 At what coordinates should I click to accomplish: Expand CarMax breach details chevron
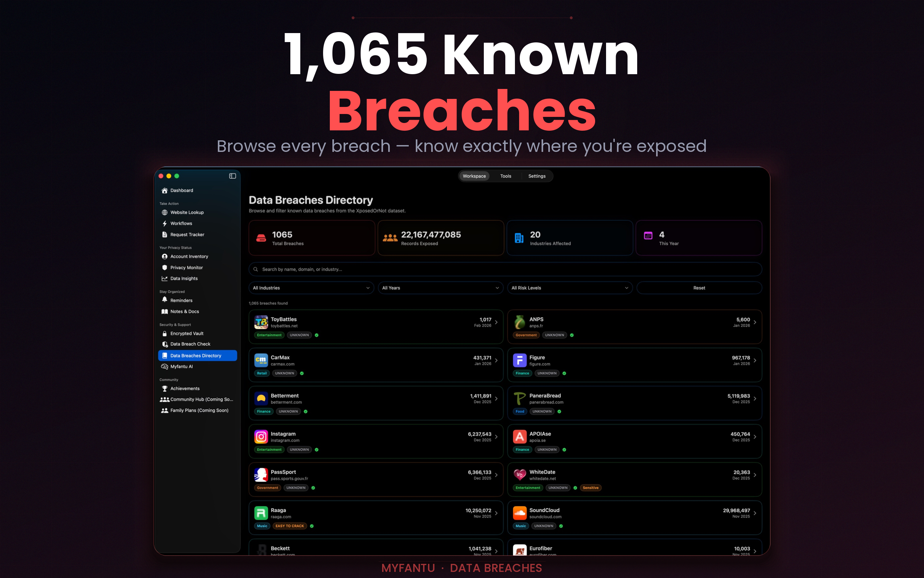coord(496,361)
